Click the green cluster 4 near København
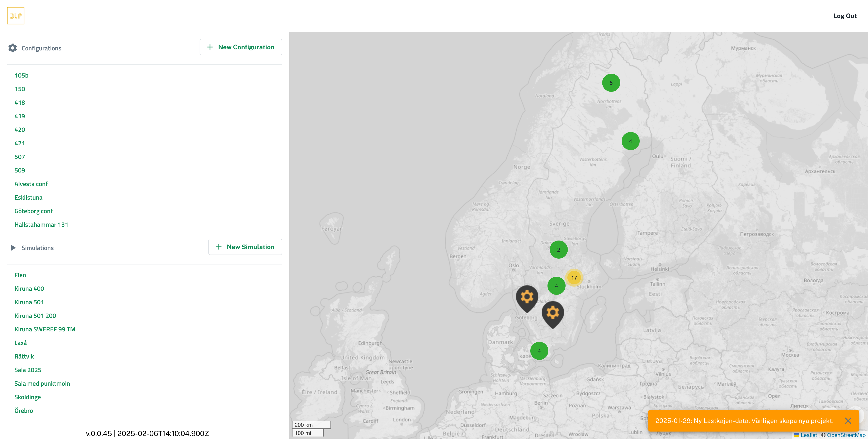Screen dimensions: 868x439 [539, 351]
